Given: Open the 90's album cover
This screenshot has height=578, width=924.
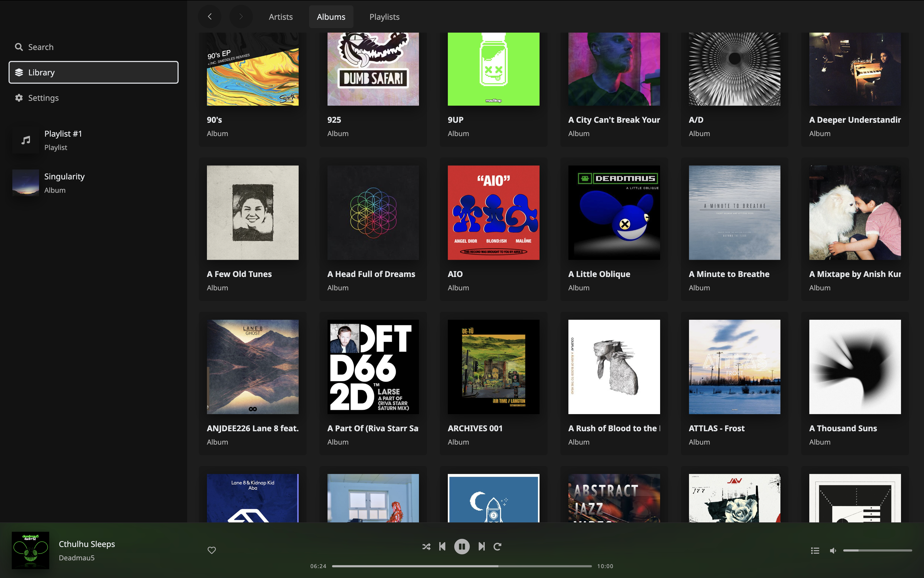Looking at the screenshot, I should click(253, 69).
